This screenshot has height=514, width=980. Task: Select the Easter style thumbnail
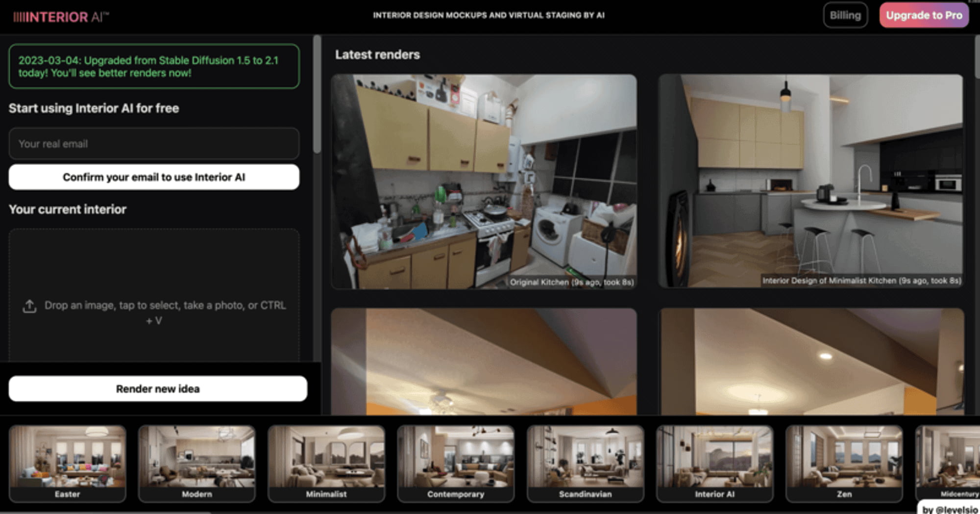[x=68, y=463]
